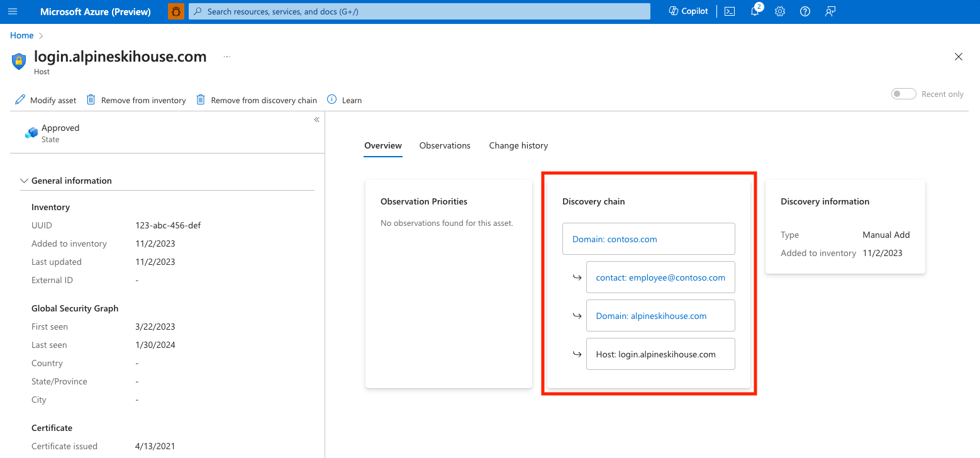Open the Domain: contoso.com link

point(614,238)
